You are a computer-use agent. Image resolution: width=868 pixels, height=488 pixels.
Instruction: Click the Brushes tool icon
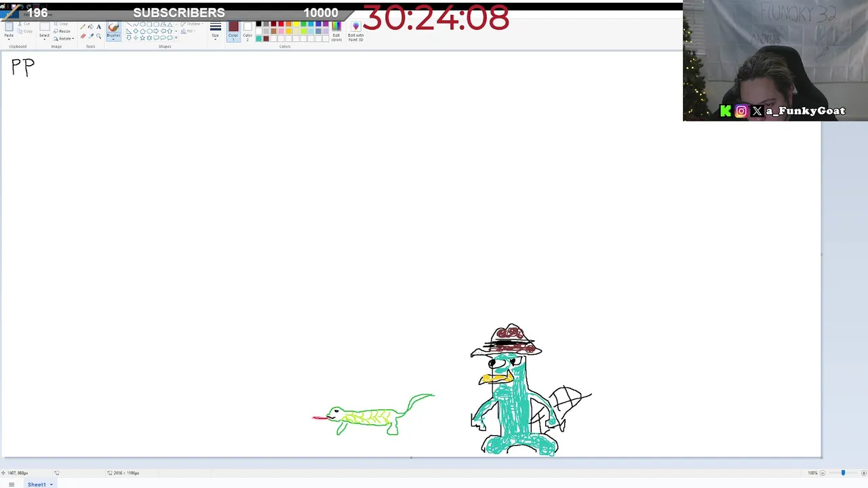pos(113,27)
